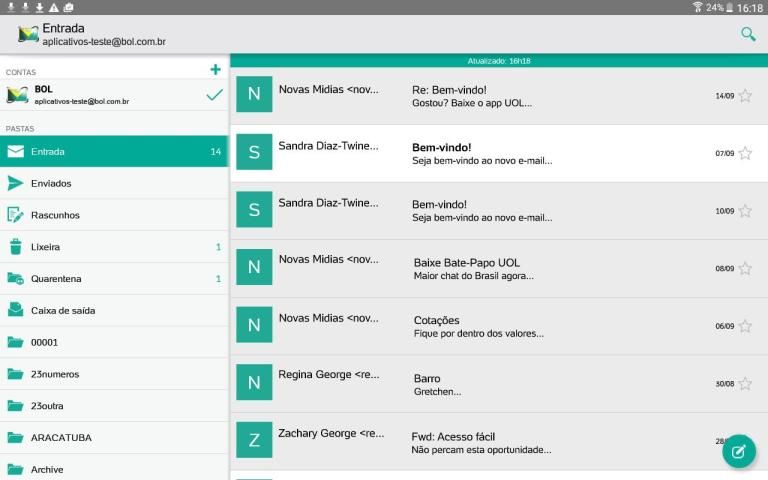The image size is (768, 480).
Task: Star the Barro email dated 30/08
Action: point(745,384)
